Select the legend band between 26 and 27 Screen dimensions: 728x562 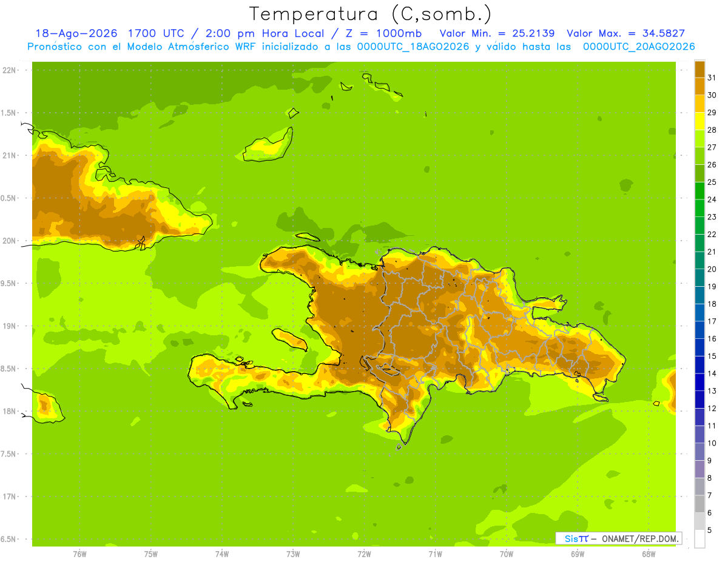[x=699, y=156]
